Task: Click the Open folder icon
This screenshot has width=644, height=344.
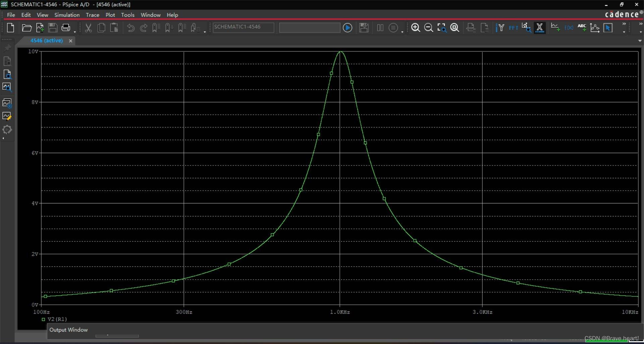Action: tap(26, 28)
